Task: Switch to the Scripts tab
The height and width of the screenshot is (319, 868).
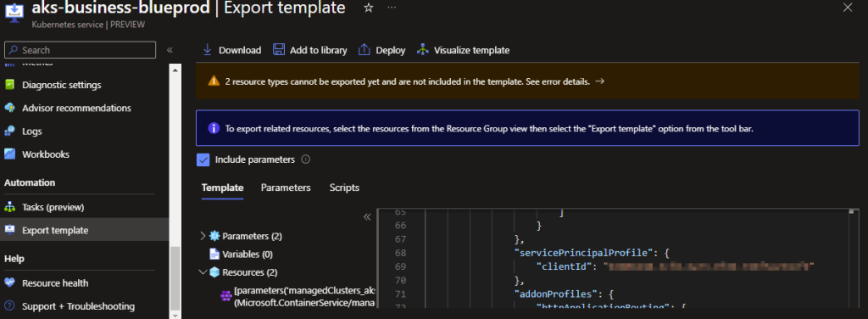Action: coord(344,187)
